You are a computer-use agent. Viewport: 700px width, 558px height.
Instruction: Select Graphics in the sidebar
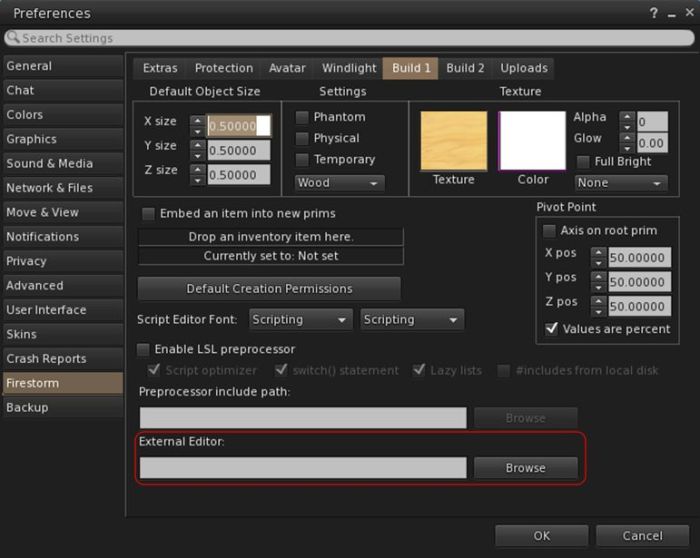pos(32,139)
